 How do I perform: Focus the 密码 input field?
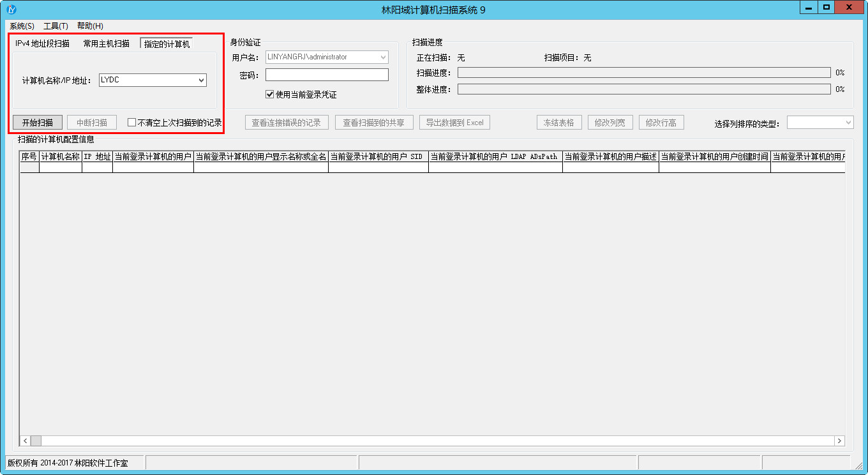[x=327, y=75]
